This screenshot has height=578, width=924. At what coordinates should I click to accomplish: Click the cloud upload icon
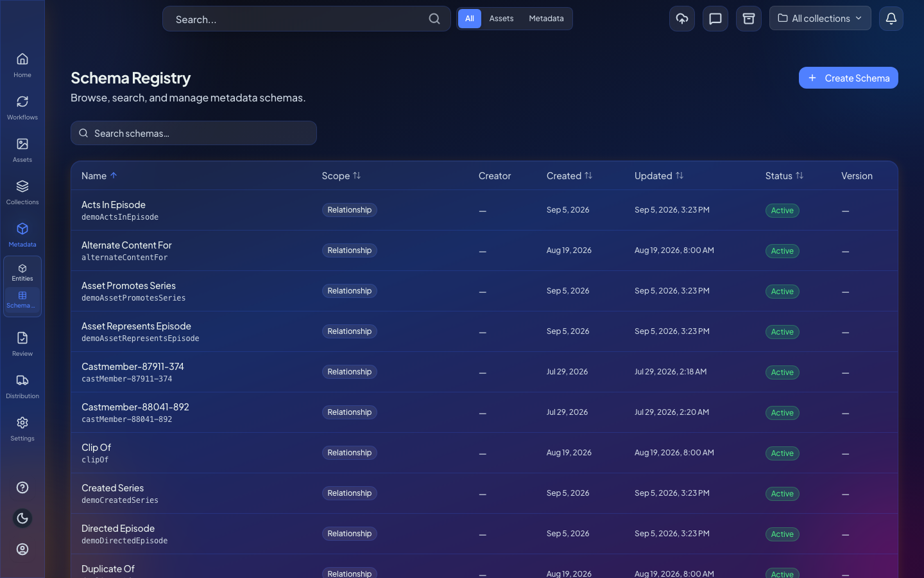tap(682, 19)
